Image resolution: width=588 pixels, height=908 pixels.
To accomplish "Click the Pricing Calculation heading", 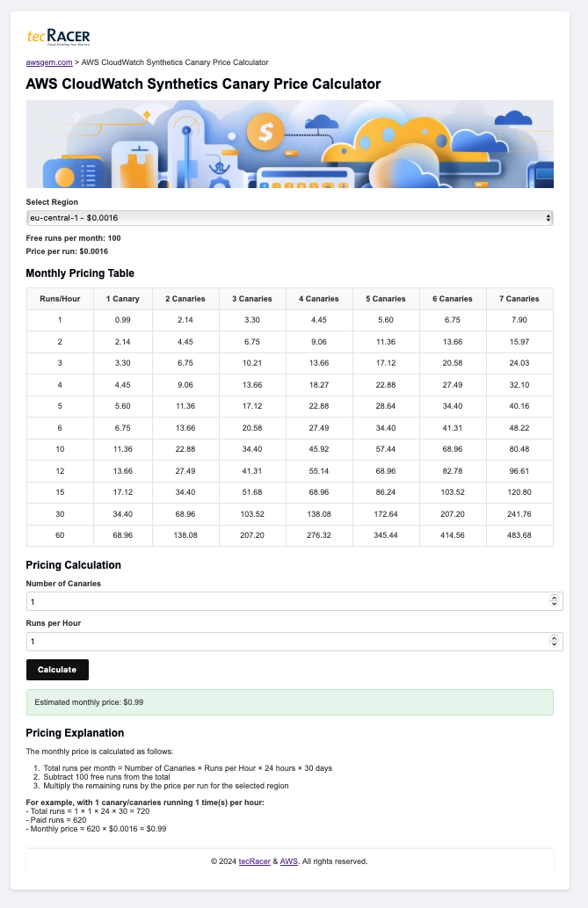I will [74, 565].
